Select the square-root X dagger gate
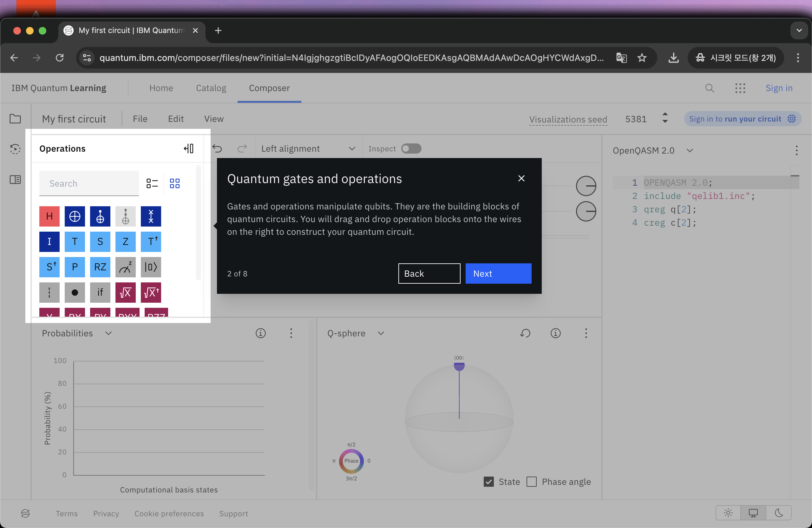This screenshot has width=812, height=528. (x=151, y=293)
